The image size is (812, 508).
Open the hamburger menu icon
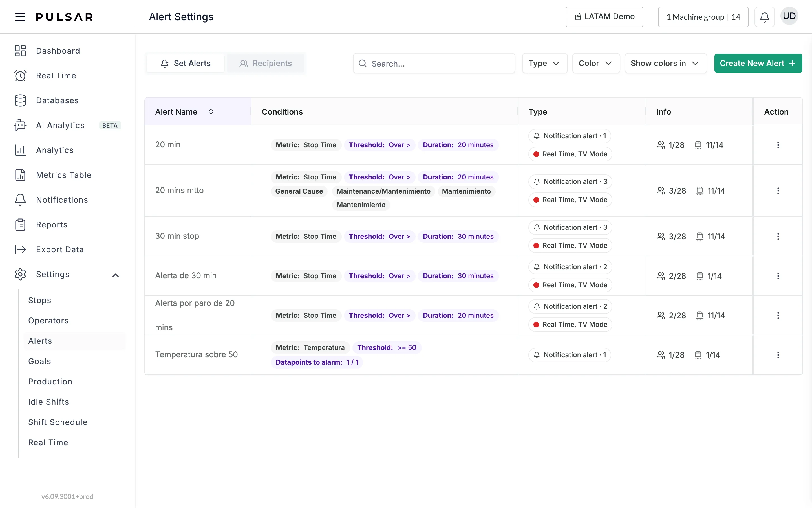20,17
